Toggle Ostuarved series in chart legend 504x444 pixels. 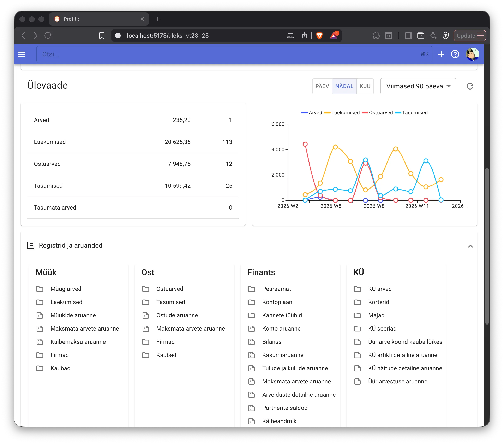pos(377,113)
